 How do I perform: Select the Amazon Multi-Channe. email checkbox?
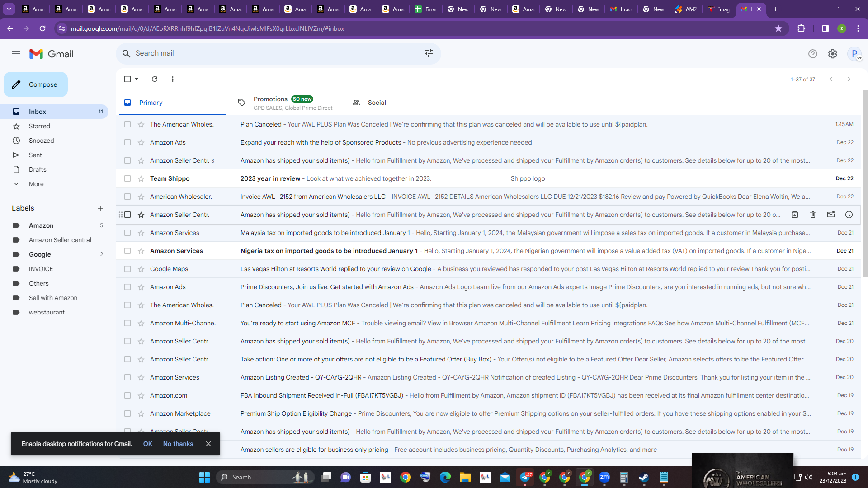pyautogui.click(x=127, y=323)
